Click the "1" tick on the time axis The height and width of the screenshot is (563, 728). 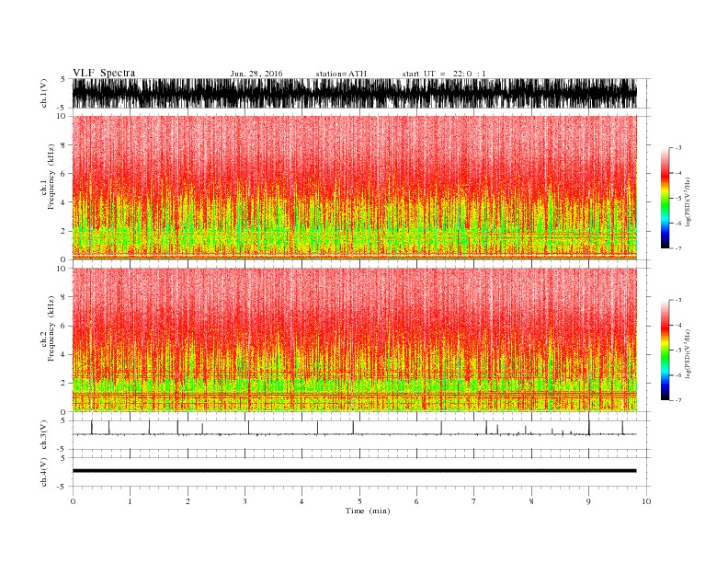[130, 501]
